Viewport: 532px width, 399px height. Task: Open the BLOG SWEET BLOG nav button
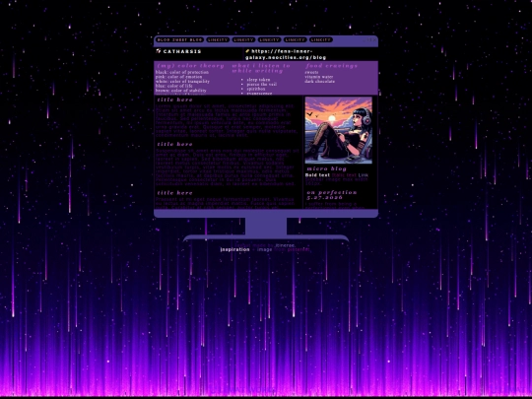pyautogui.click(x=179, y=40)
